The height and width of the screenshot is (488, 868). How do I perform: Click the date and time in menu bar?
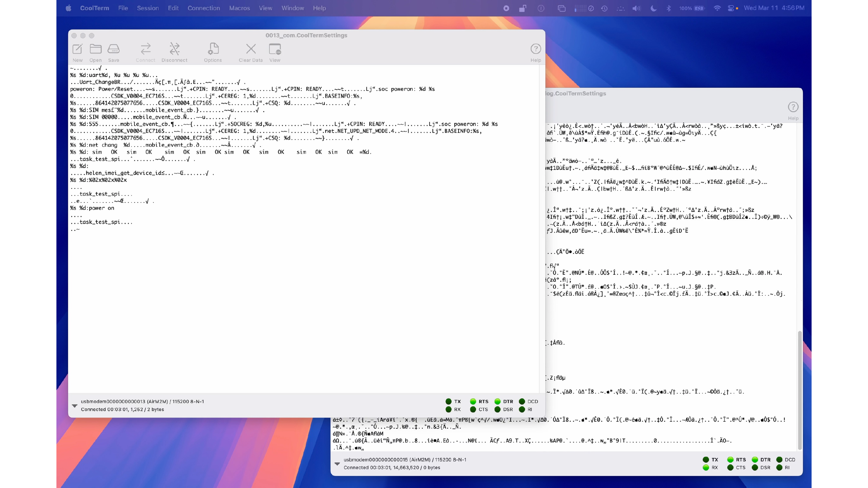pyautogui.click(x=774, y=8)
